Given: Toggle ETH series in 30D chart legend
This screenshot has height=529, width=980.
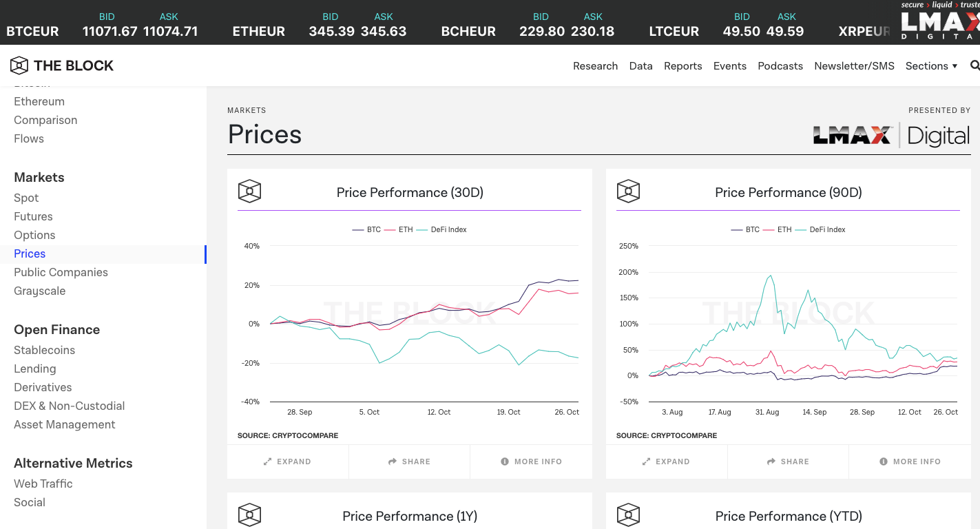Looking at the screenshot, I should 398,229.
